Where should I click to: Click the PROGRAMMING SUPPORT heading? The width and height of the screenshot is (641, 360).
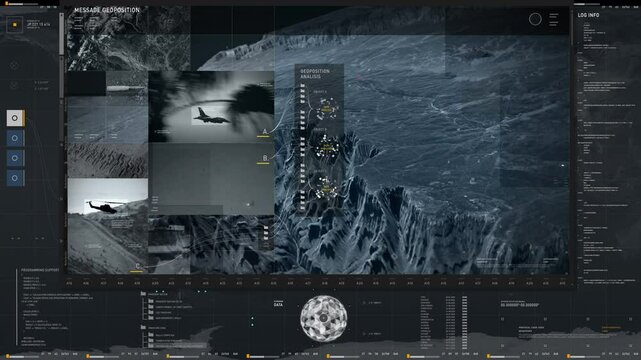(x=40, y=270)
